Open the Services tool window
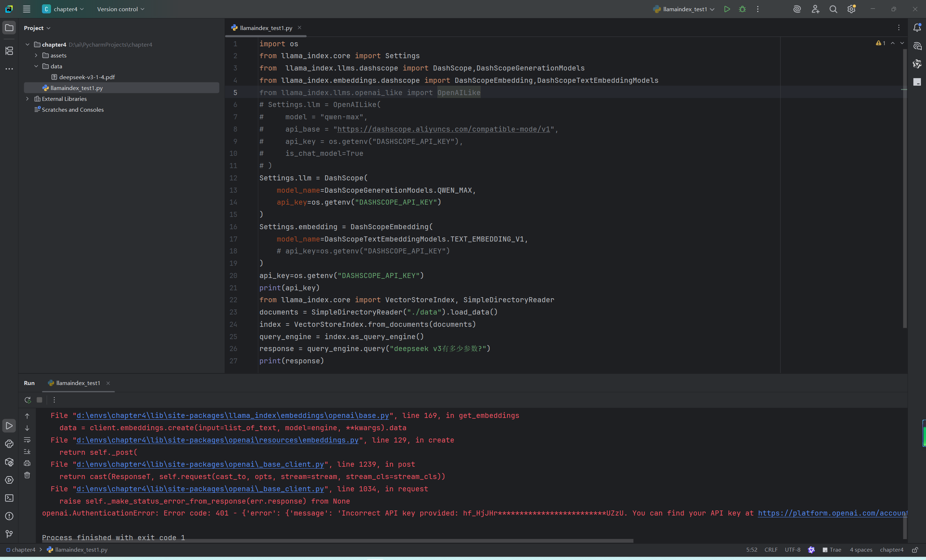The width and height of the screenshot is (926, 560). (x=9, y=480)
